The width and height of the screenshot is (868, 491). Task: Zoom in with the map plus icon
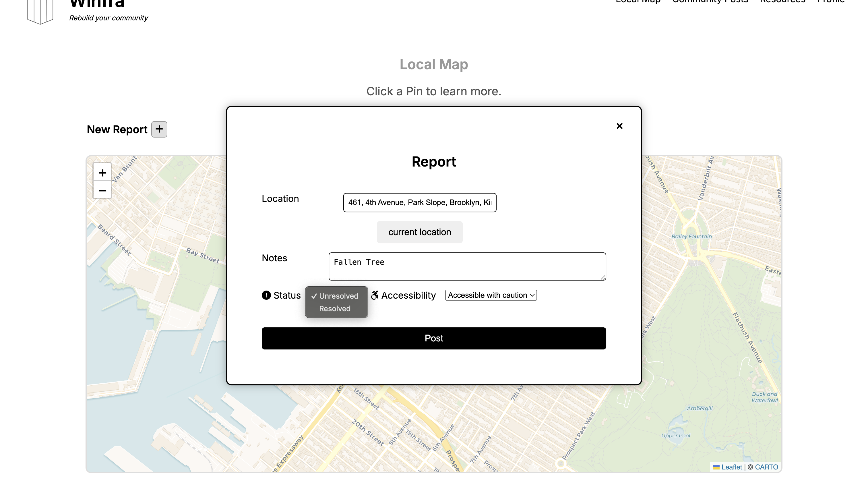coord(102,173)
